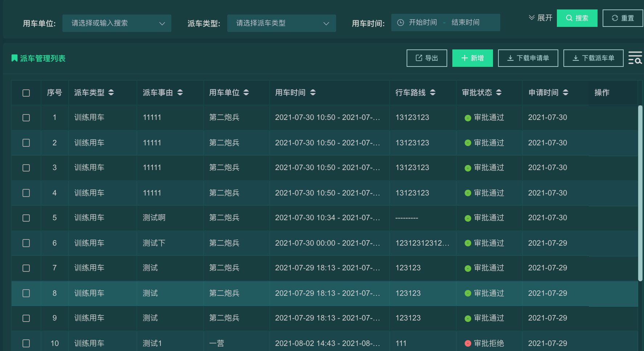Click green status dot in row 8
Viewport: 644px width, 351px height.
pyautogui.click(x=468, y=293)
